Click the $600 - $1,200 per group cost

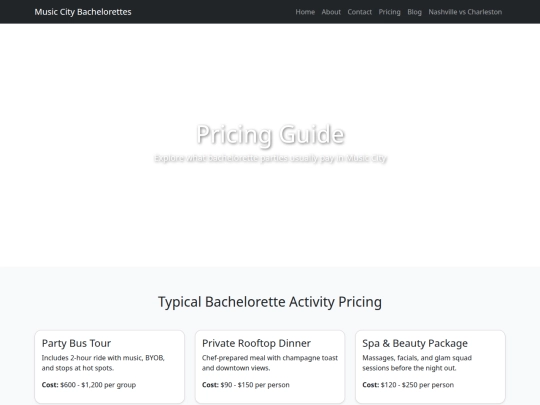pyautogui.click(x=98, y=385)
